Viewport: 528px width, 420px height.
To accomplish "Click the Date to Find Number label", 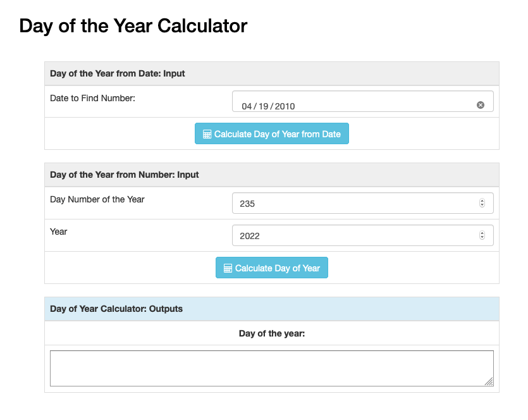I will (92, 98).
